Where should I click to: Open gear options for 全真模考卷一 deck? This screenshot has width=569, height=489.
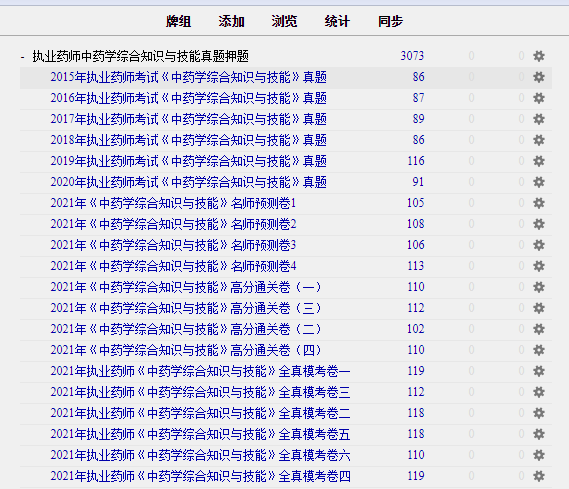(539, 371)
